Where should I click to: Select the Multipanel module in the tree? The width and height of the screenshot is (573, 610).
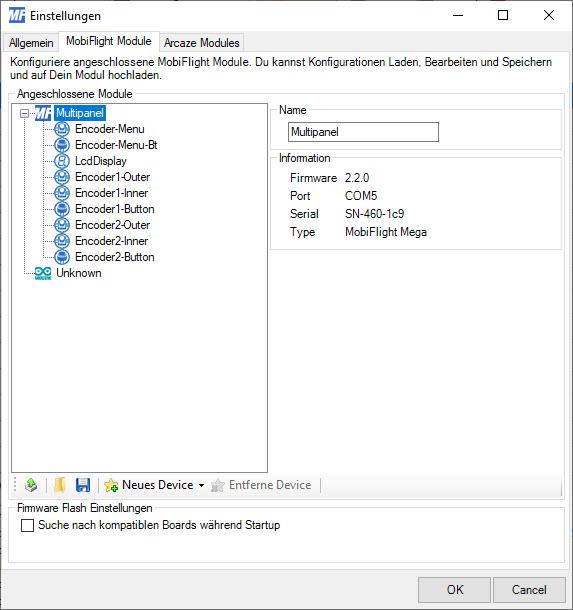coord(80,113)
